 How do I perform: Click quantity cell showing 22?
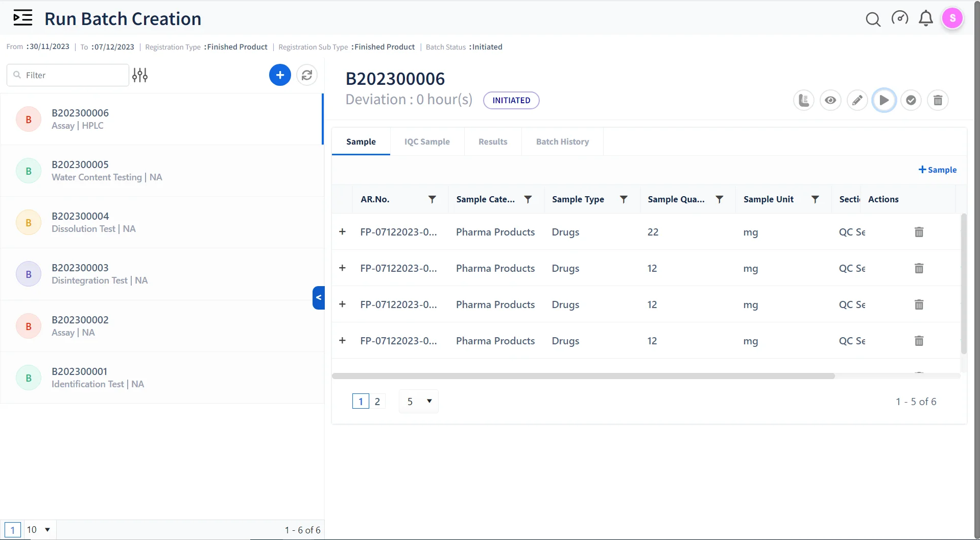tap(653, 232)
